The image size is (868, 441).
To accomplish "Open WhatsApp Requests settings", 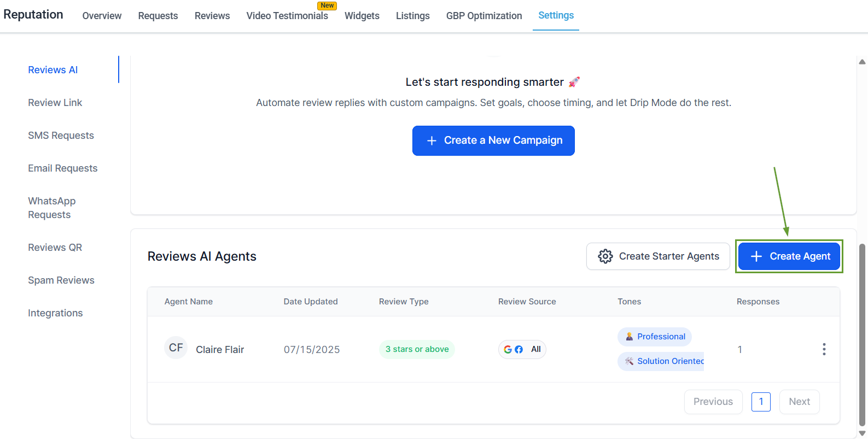I will (x=52, y=208).
